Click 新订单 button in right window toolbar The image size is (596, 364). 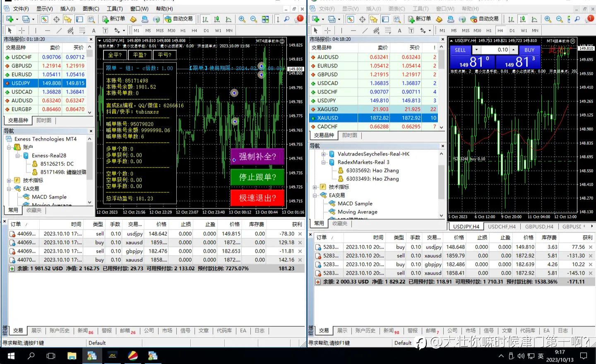(x=419, y=19)
